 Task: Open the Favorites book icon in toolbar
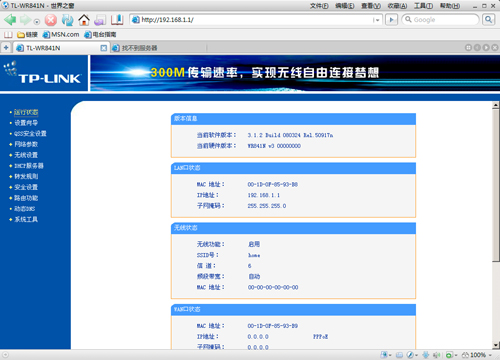click(117, 20)
